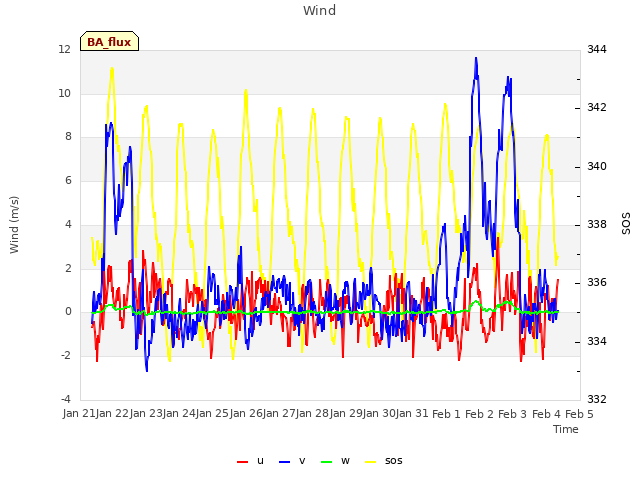Select the 'Jan 29' date tick

coord(346,413)
